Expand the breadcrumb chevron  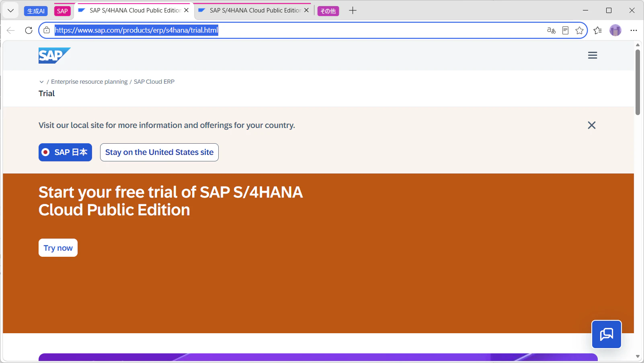pyautogui.click(x=41, y=82)
